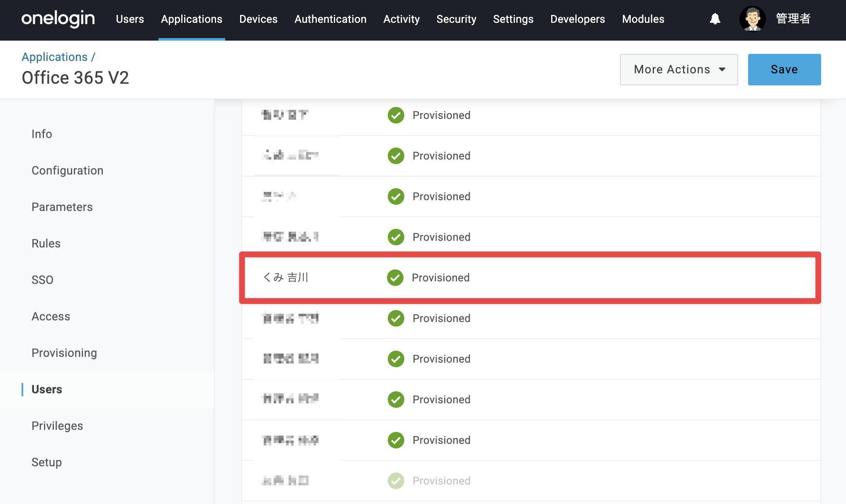Switch to the Info tab
The image size is (846, 504).
click(x=42, y=134)
